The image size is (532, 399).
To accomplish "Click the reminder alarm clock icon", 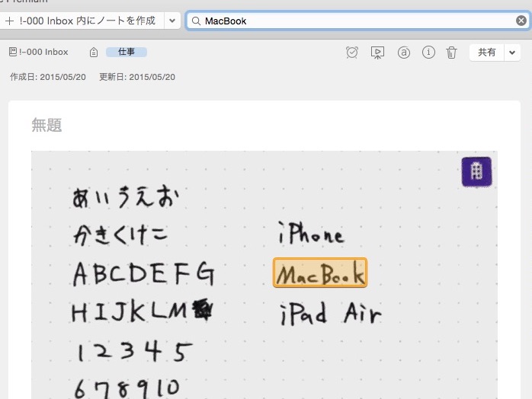I will (352, 53).
